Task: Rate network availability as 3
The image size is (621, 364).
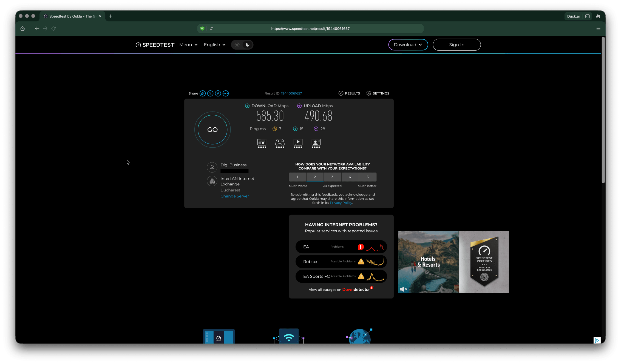Action: (x=332, y=177)
